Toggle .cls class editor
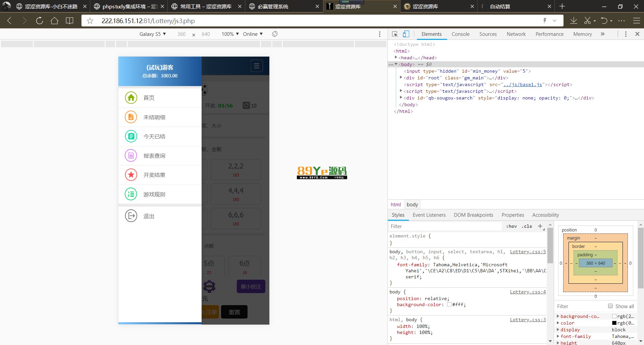This screenshot has height=345, width=644. point(527,226)
